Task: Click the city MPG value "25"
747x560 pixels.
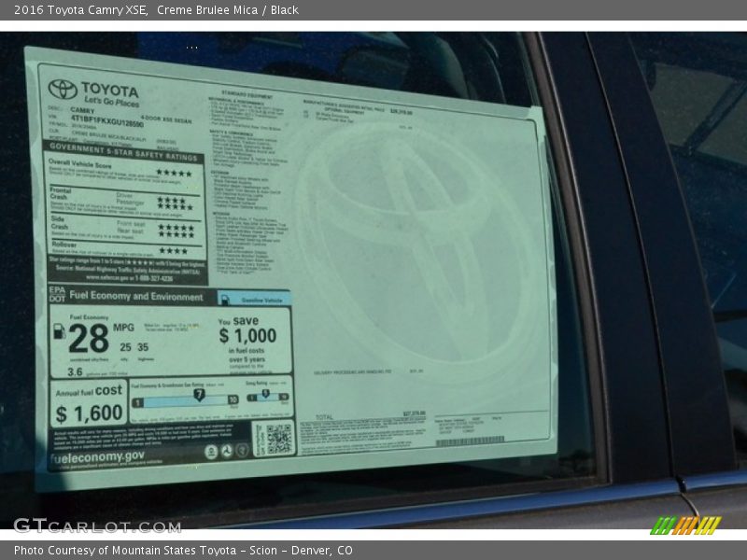Action: coord(125,347)
